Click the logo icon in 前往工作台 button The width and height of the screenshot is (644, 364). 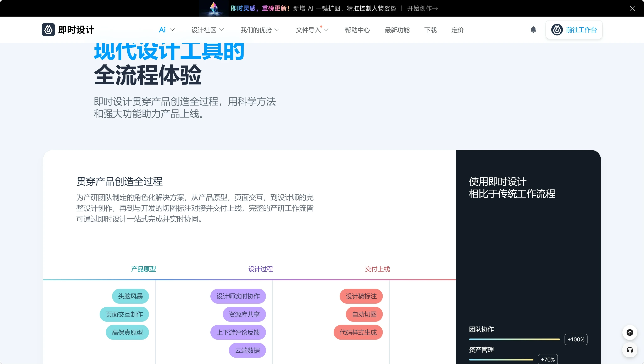click(557, 30)
